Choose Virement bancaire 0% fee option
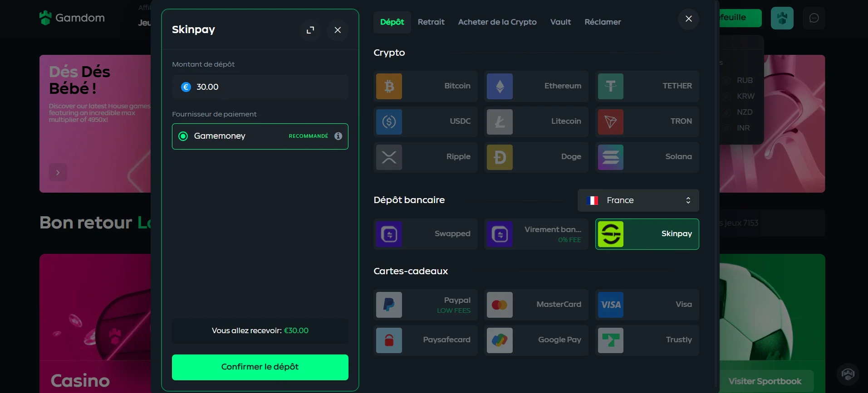The width and height of the screenshot is (868, 393). point(536,234)
